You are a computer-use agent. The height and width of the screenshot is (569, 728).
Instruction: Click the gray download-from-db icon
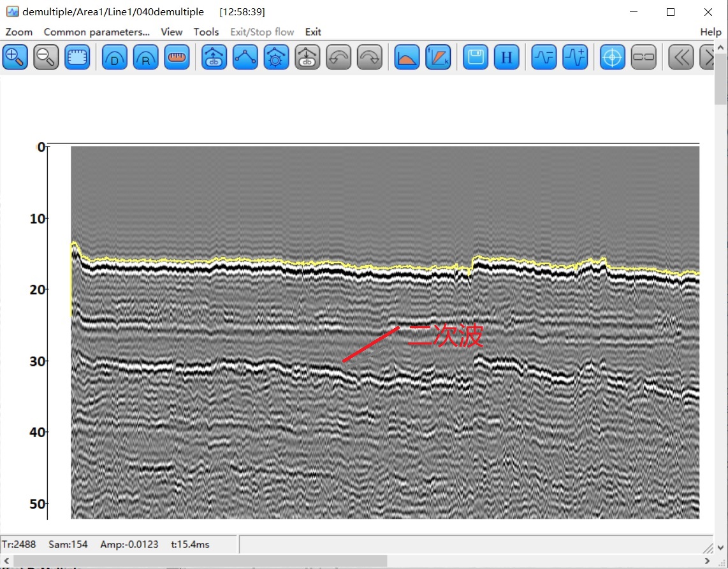pyautogui.click(x=307, y=57)
